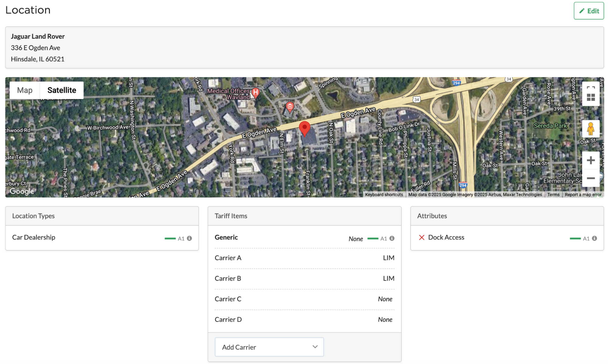The image size is (608, 364).
Task: Click the red location pin marker
Action: (x=304, y=128)
